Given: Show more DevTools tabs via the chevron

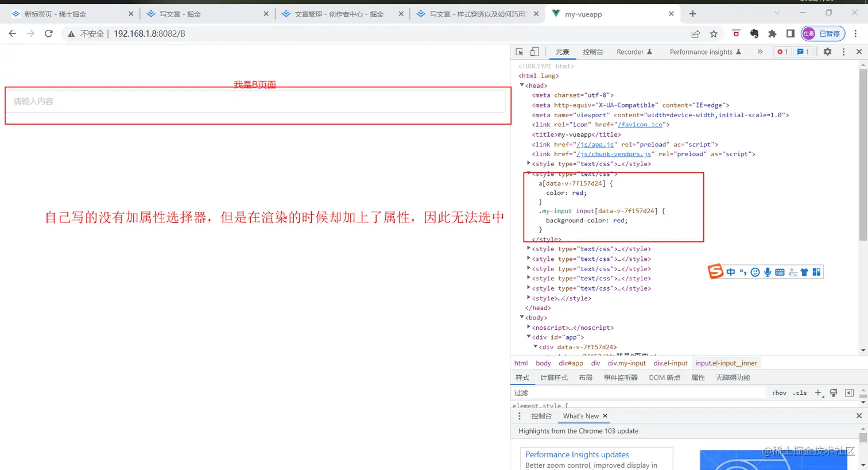Looking at the screenshot, I should pos(760,52).
